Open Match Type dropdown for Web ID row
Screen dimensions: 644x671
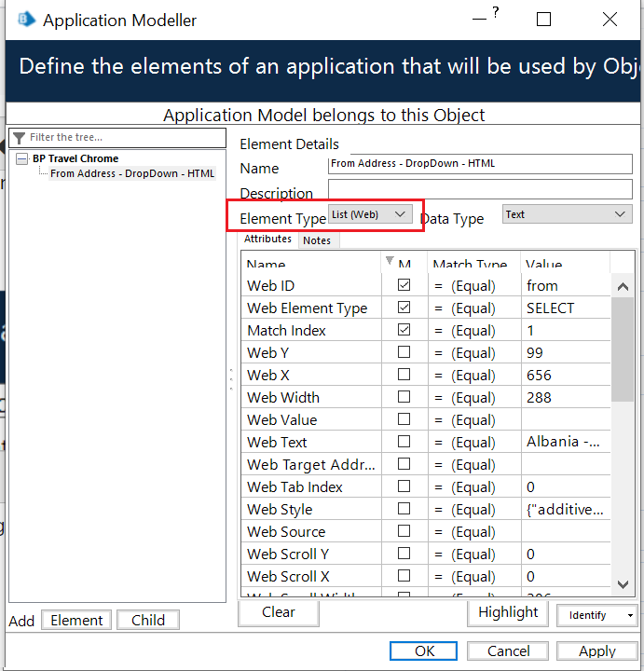(x=474, y=285)
